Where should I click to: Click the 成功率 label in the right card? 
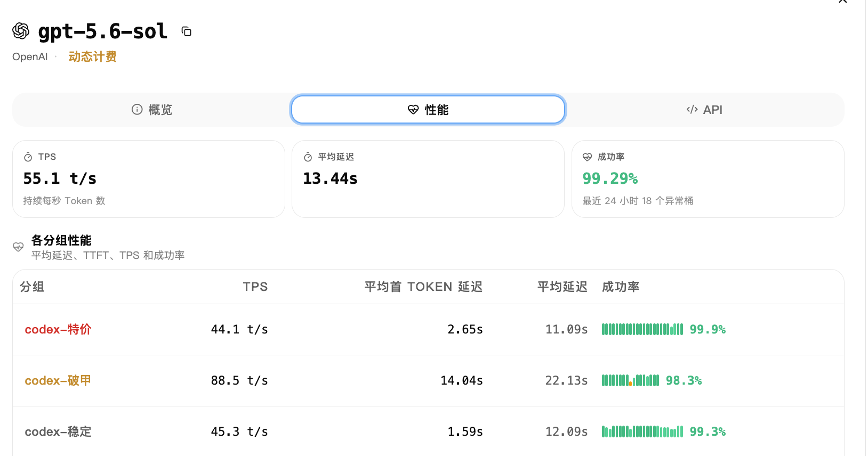click(x=611, y=157)
